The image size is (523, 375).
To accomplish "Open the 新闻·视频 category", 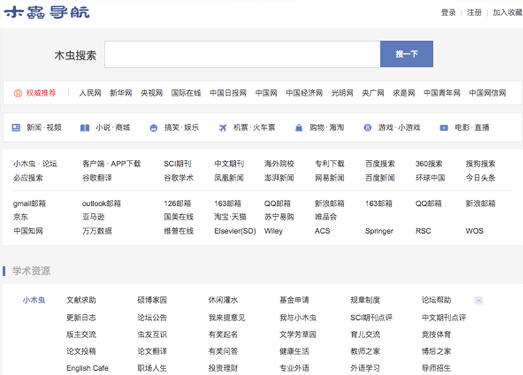I will point(44,127).
